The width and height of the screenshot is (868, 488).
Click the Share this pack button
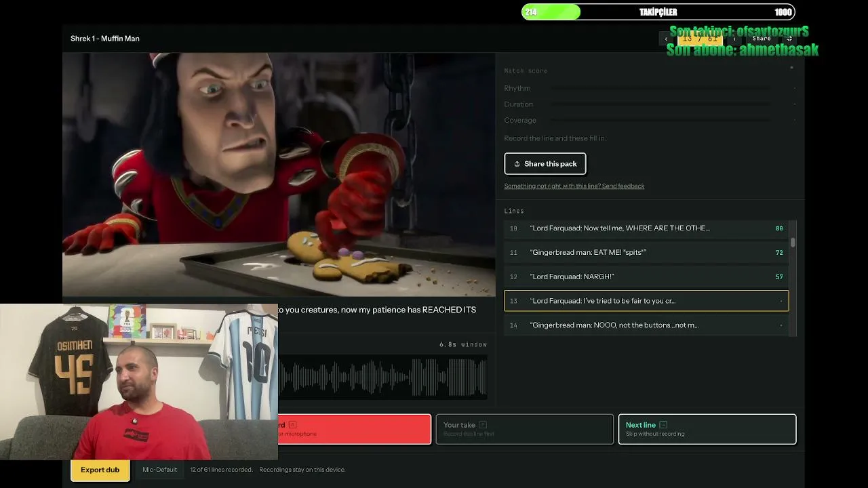pyautogui.click(x=545, y=163)
